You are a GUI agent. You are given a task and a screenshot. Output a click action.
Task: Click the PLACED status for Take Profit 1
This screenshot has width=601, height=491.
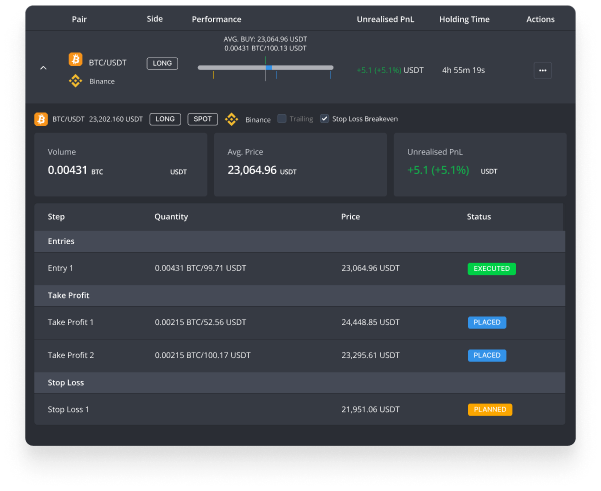coord(487,322)
